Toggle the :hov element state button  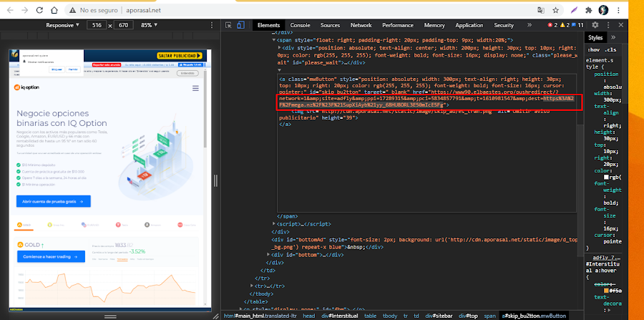click(x=593, y=49)
